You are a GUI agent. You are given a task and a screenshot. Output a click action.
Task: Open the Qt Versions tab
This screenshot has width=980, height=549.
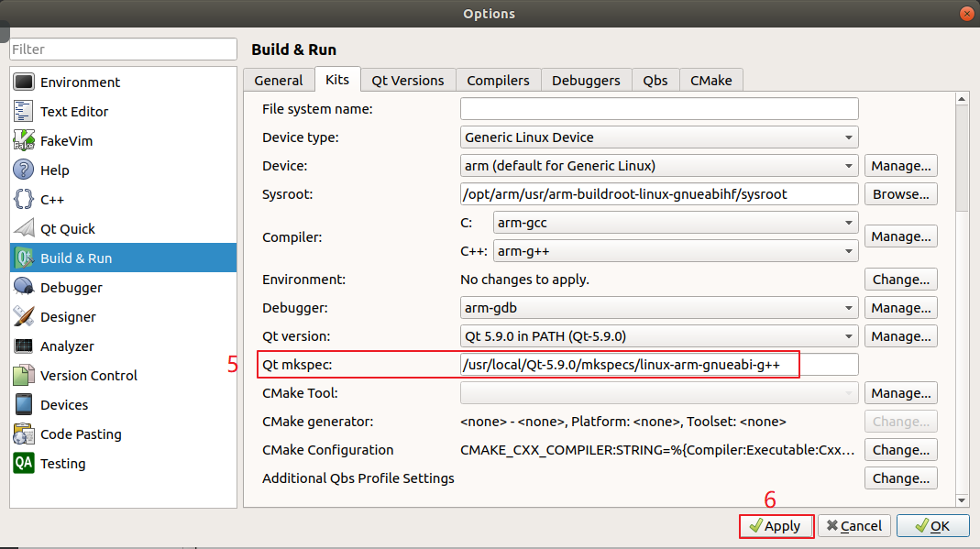pos(408,81)
